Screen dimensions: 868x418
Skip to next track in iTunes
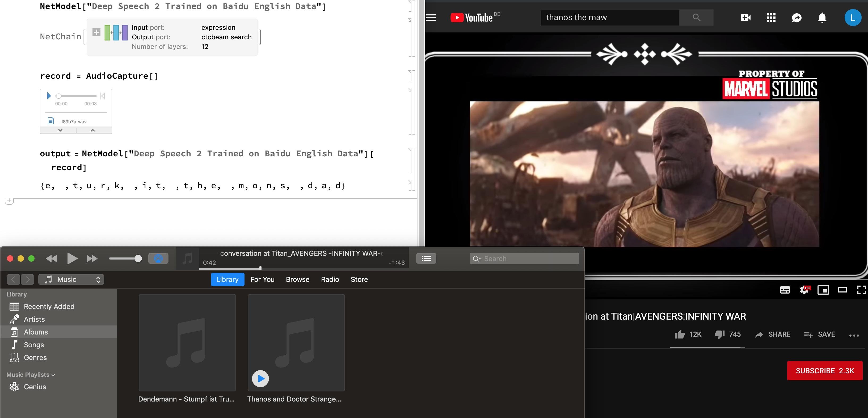point(92,258)
